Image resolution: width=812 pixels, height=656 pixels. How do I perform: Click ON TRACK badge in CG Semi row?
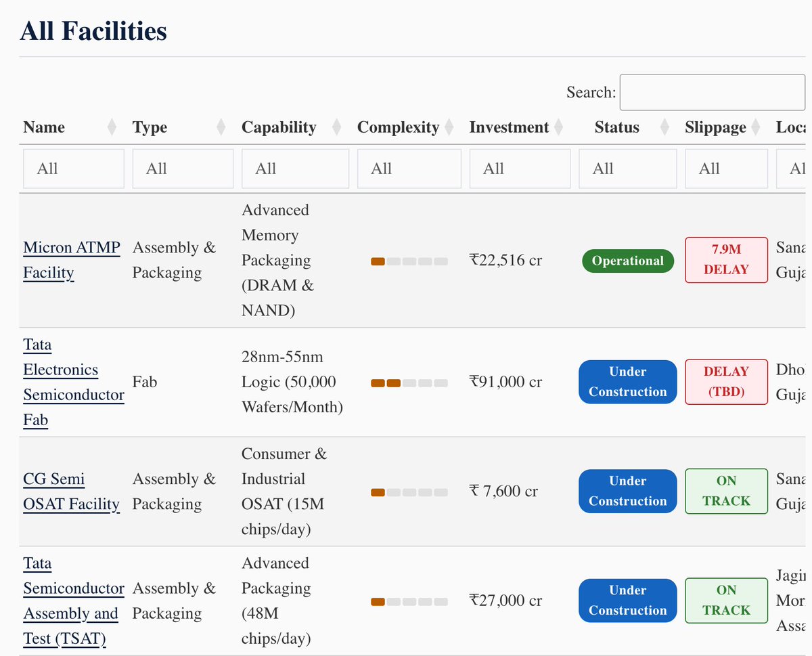pos(726,491)
